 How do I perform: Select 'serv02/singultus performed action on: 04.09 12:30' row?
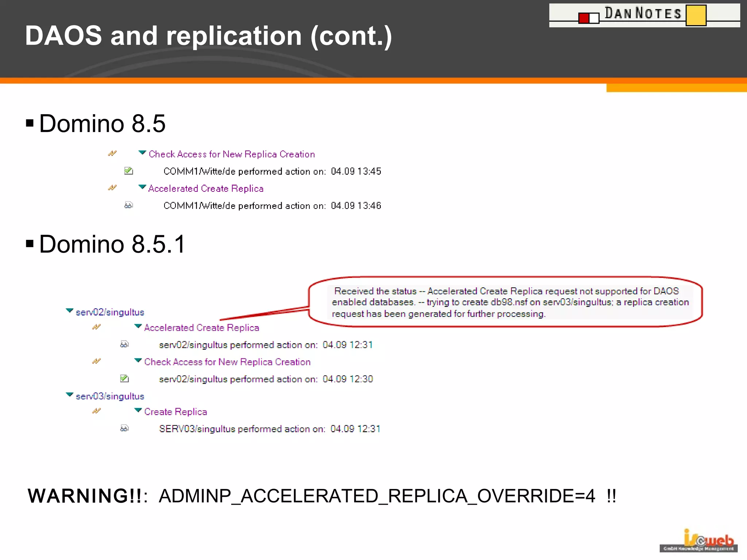(x=266, y=379)
